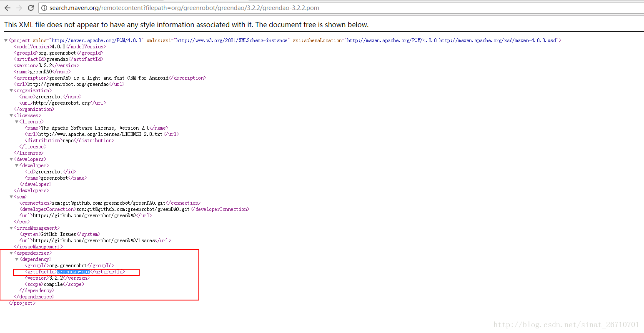Select the name greenDAO line
Screen dimensions: 644x333
(42, 72)
